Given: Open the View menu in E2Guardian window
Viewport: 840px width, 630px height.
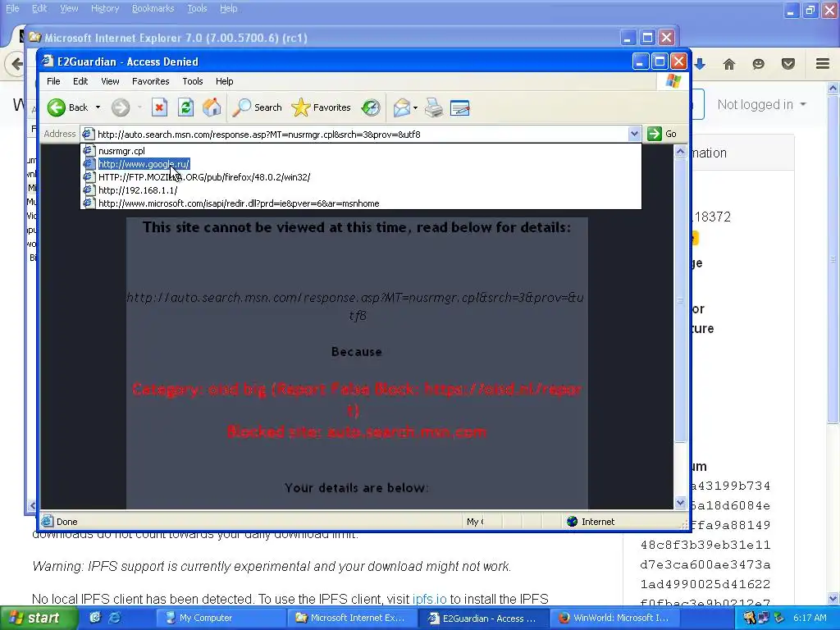Looking at the screenshot, I should point(110,81).
